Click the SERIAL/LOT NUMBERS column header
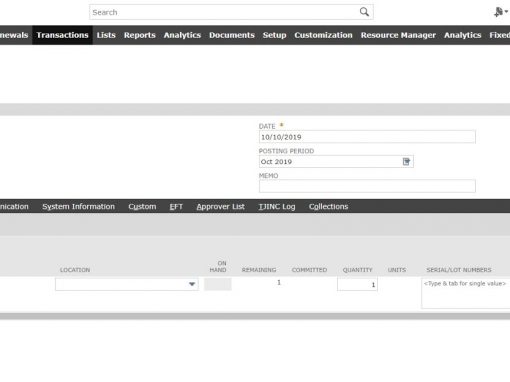Image resolution: width=510 pixels, height=382 pixels. 459,270
